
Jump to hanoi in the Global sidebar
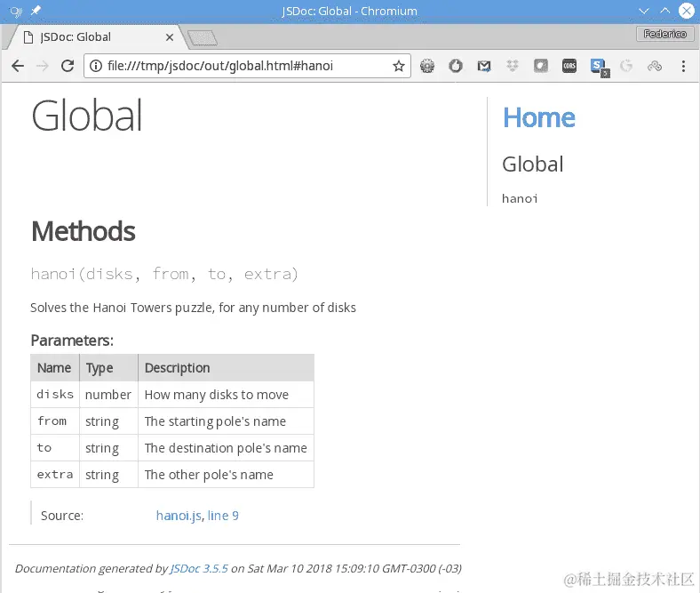[x=520, y=198]
